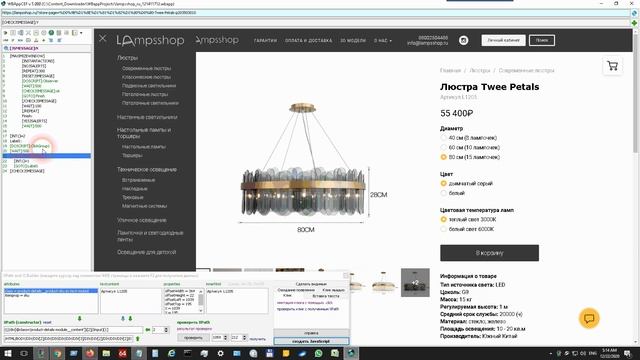Viewport: 640px width, 360px height.
Task: Open notification center in system tray
Action: click(627, 353)
